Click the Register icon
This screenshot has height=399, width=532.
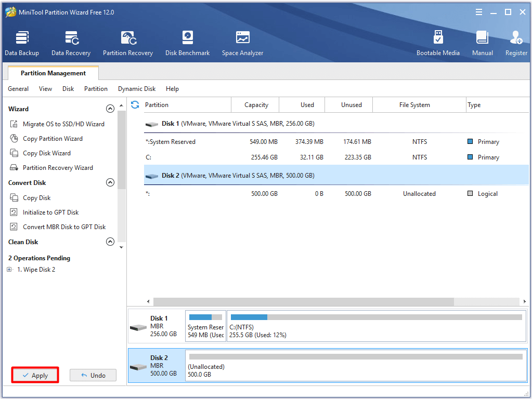coord(516,37)
